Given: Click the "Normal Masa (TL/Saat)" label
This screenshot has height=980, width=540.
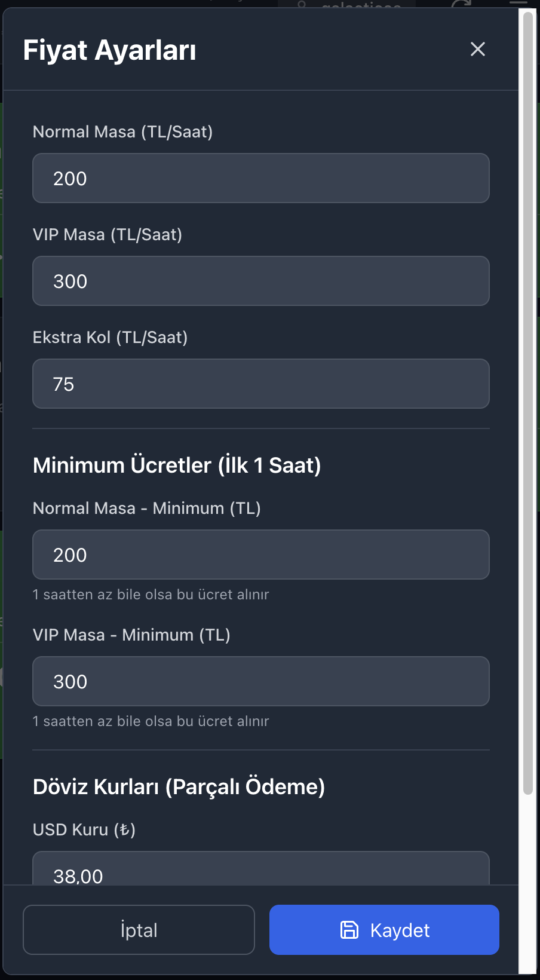Looking at the screenshot, I should [x=122, y=131].
